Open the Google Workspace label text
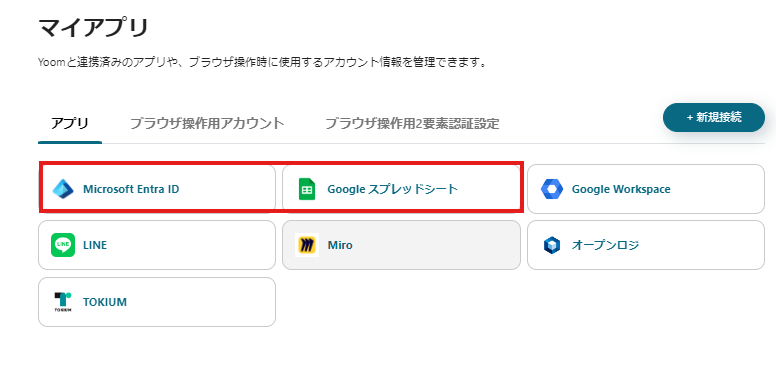This screenshot has height=376, width=776. click(x=621, y=189)
